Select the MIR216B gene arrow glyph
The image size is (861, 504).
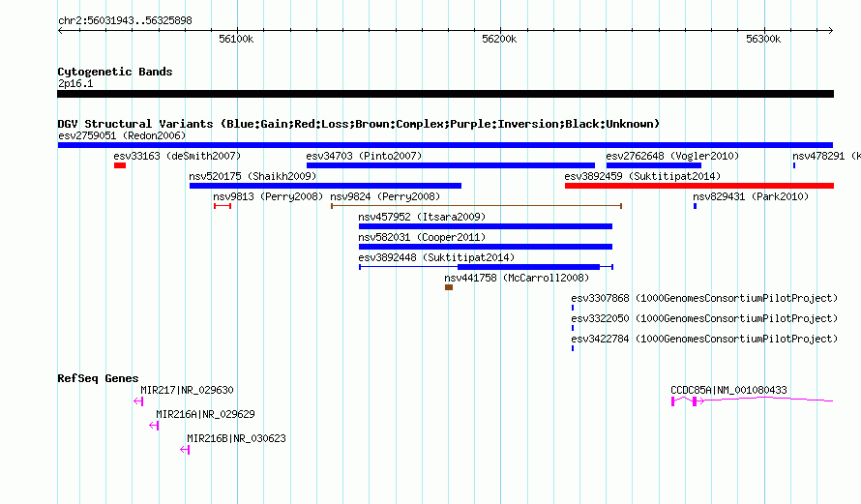[x=185, y=450]
